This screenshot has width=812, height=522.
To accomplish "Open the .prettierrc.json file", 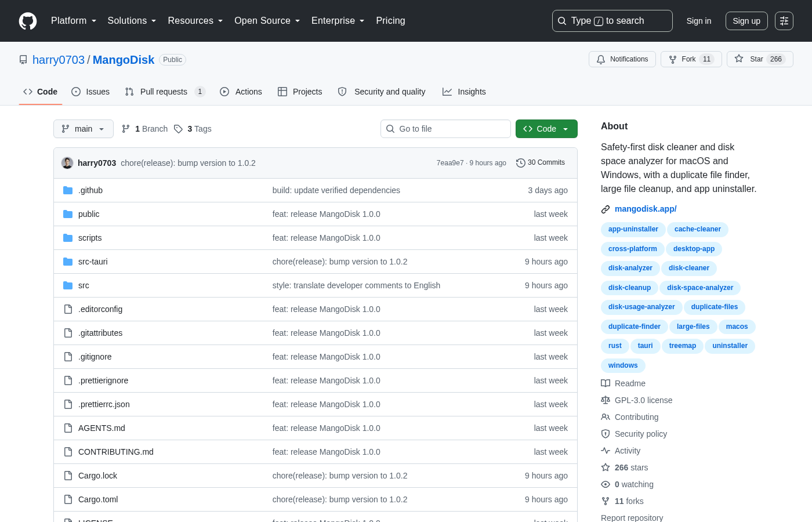I will pos(104,404).
